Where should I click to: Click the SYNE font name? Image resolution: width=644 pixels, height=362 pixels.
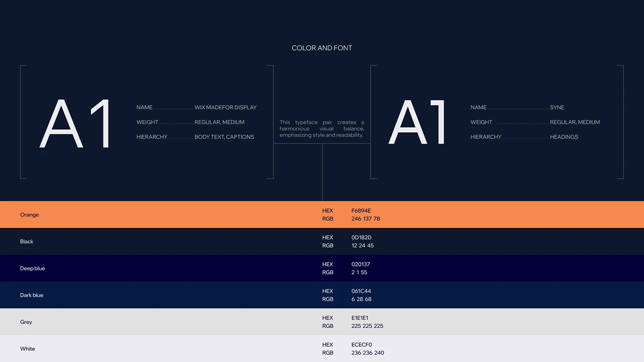[557, 107]
